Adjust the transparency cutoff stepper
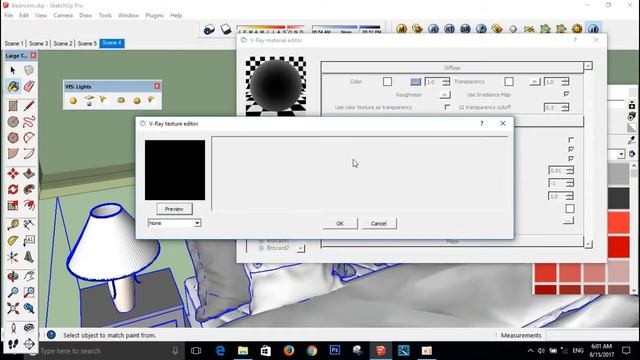The width and height of the screenshot is (640, 360). (565, 107)
